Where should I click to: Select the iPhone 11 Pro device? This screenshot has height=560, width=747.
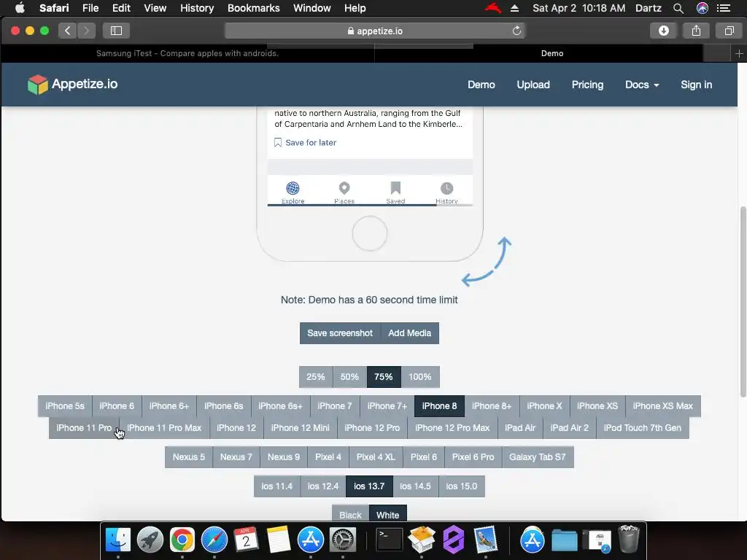[x=84, y=427]
